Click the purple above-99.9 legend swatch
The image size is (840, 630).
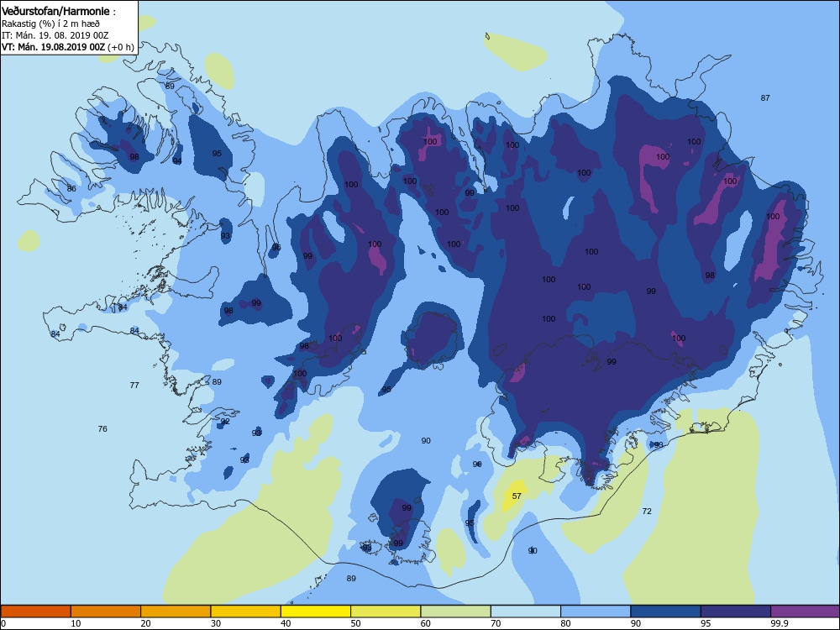click(806, 612)
